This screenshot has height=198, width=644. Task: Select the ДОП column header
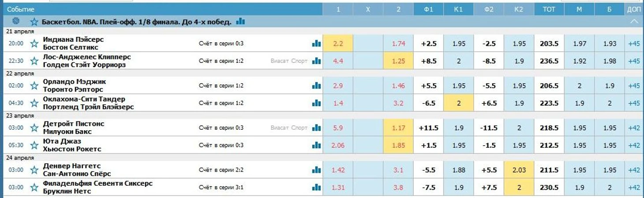point(634,9)
